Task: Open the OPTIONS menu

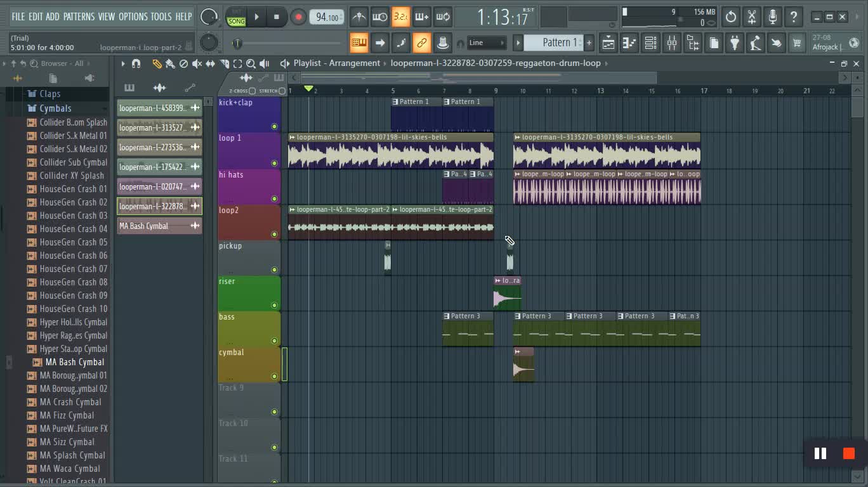Action: [133, 16]
